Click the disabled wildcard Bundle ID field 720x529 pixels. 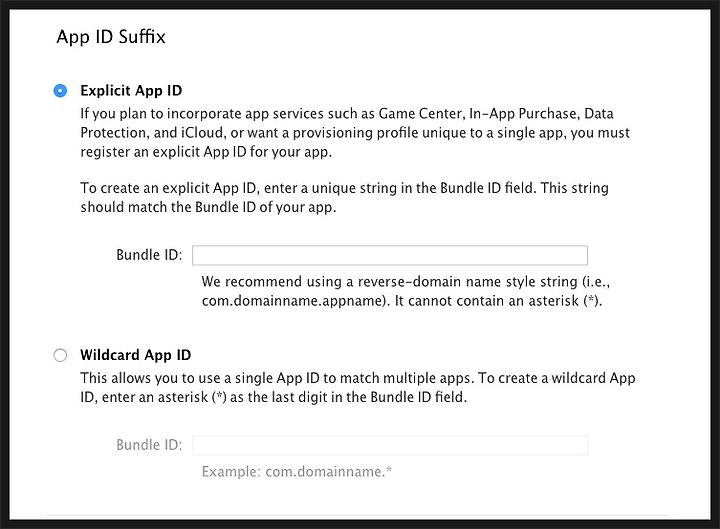click(x=390, y=445)
